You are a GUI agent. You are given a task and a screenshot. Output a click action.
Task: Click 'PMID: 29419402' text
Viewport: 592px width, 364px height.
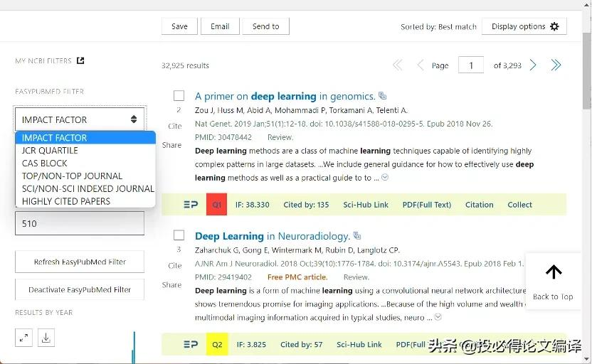[223, 277]
